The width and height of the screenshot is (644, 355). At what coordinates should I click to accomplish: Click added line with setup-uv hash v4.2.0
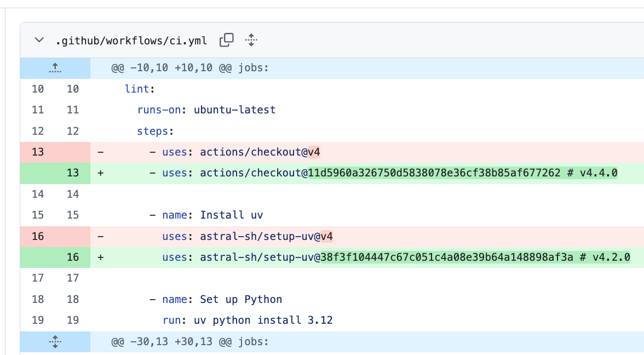[396, 257]
